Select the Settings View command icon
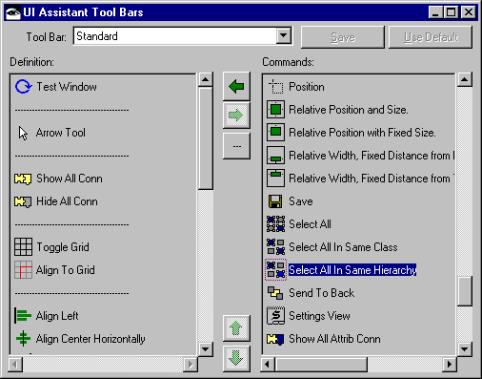The image size is (482, 379). tap(276, 316)
